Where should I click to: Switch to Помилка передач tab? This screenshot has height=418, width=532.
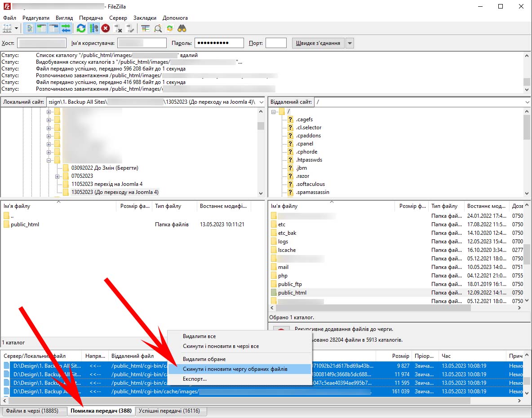coord(101,411)
